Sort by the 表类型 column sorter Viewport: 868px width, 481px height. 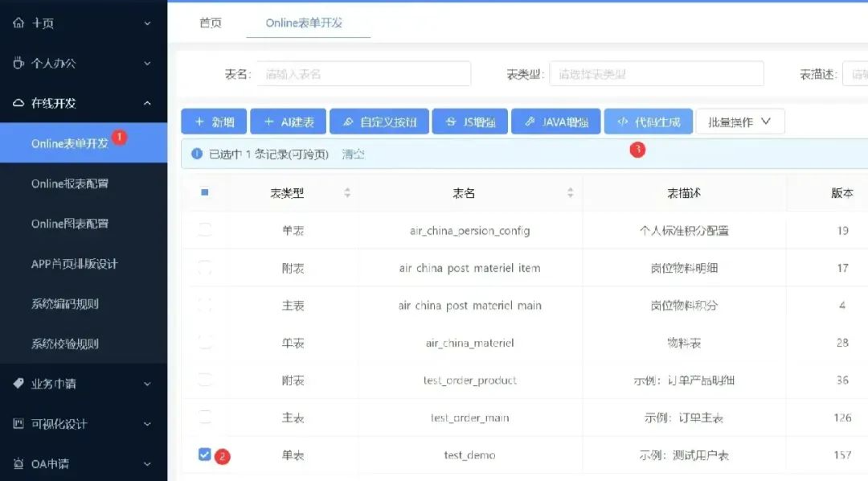pos(347,193)
